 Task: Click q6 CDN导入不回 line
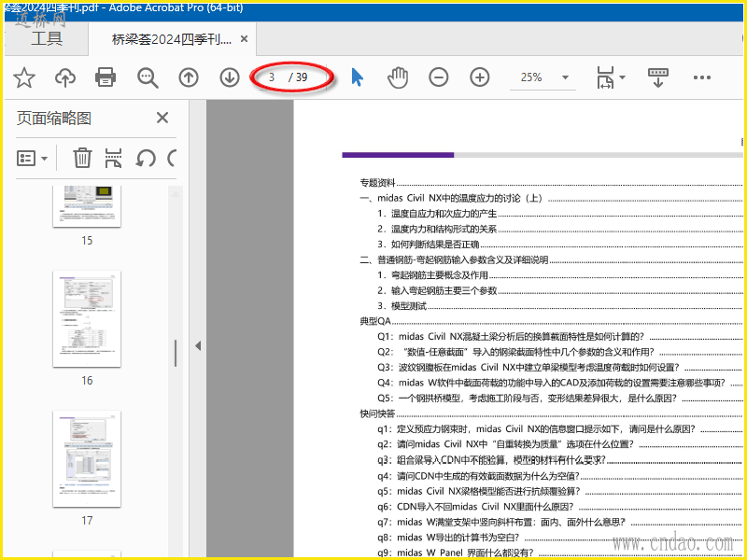(x=475, y=506)
